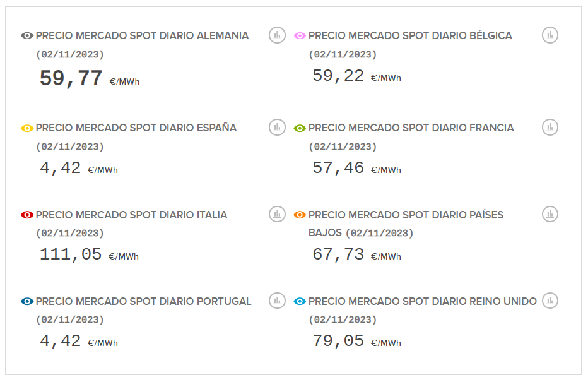Click chart icon next to España price
588x382 pixels.
pyautogui.click(x=277, y=128)
